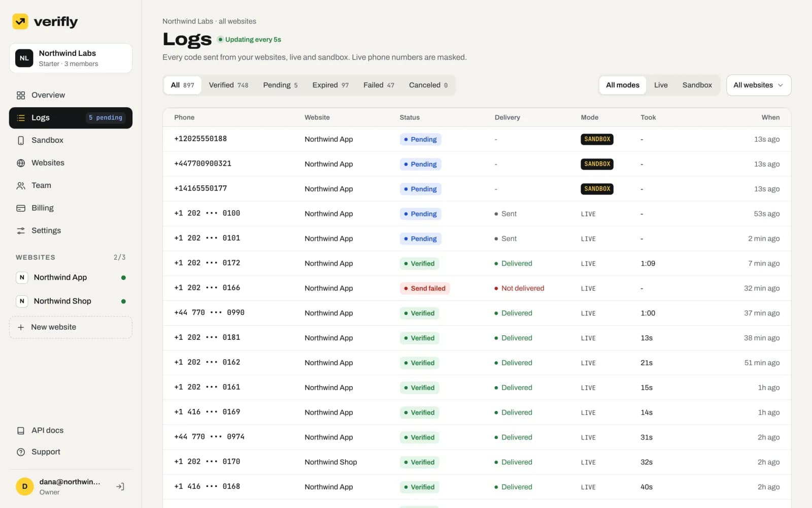This screenshot has width=812, height=508.
Task: Open the Northwind Labs workspace switcher
Action: (71, 58)
